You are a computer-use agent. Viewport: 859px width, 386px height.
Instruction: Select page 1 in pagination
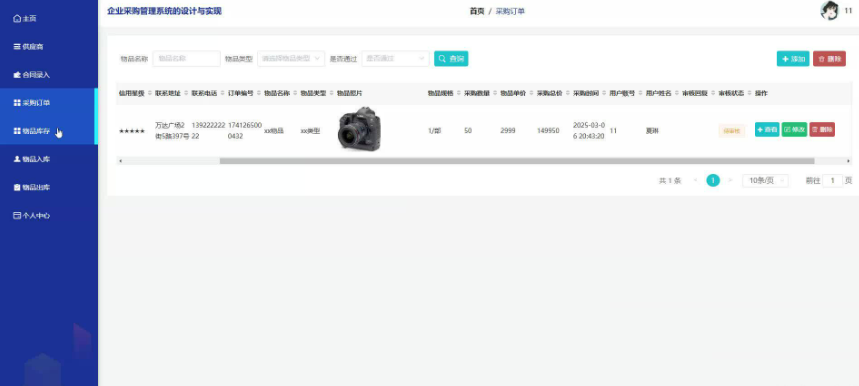click(x=713, y=181)
